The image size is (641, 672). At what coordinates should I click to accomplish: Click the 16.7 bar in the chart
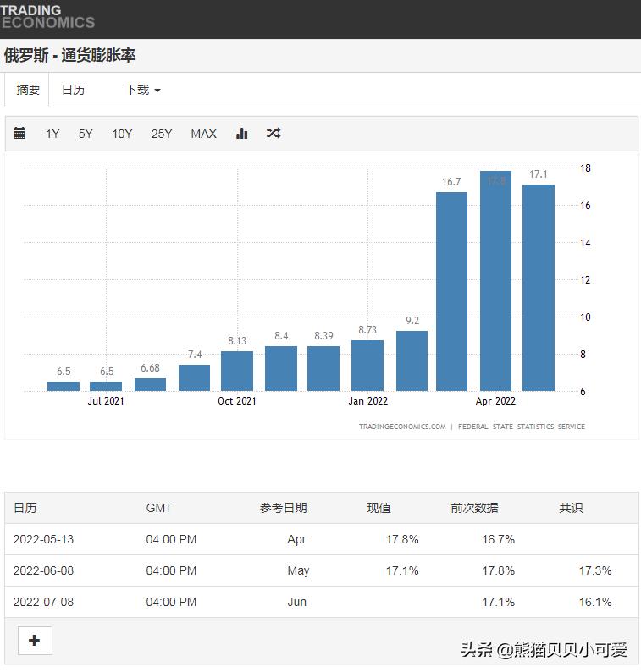pos(451,292)
